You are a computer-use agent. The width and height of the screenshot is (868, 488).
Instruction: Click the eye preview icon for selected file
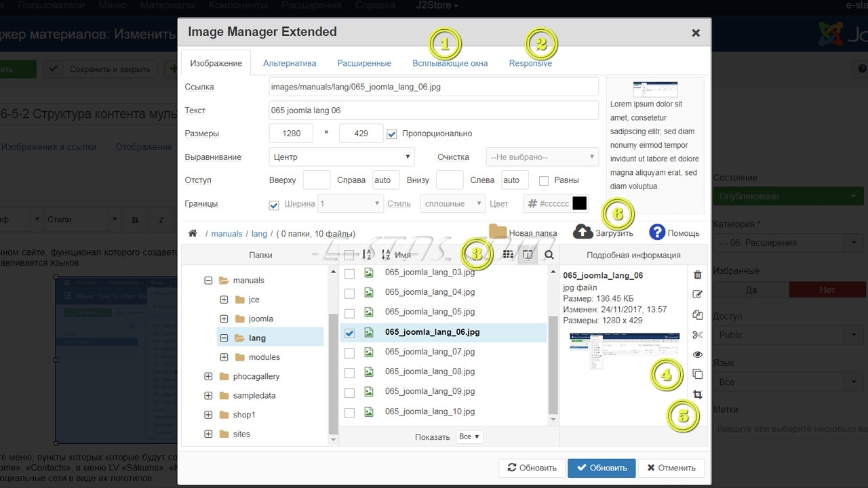tap(697, 354)
